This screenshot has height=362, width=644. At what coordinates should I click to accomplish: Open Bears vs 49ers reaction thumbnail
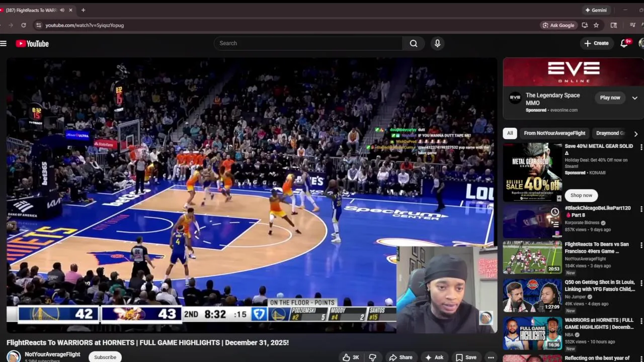pyautogui.click(x=533, y=257)
